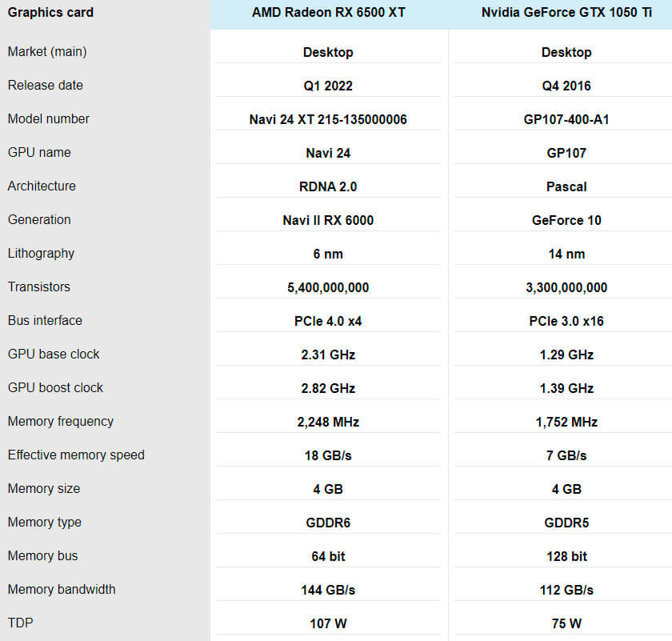The width and height of the screenshot is (672, 641).
Task: Select the RDNA 2.0 architecture value
Action: (328, 186)
